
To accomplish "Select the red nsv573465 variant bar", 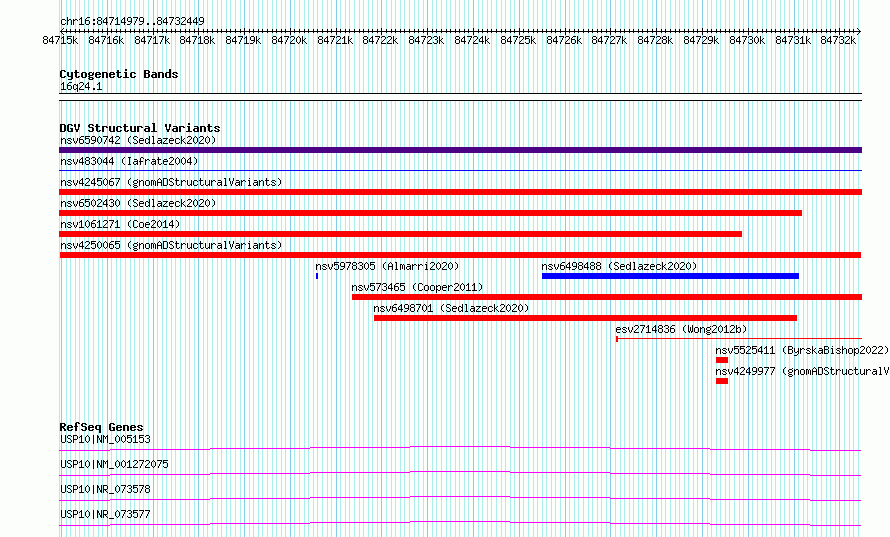I will point(607,297).
